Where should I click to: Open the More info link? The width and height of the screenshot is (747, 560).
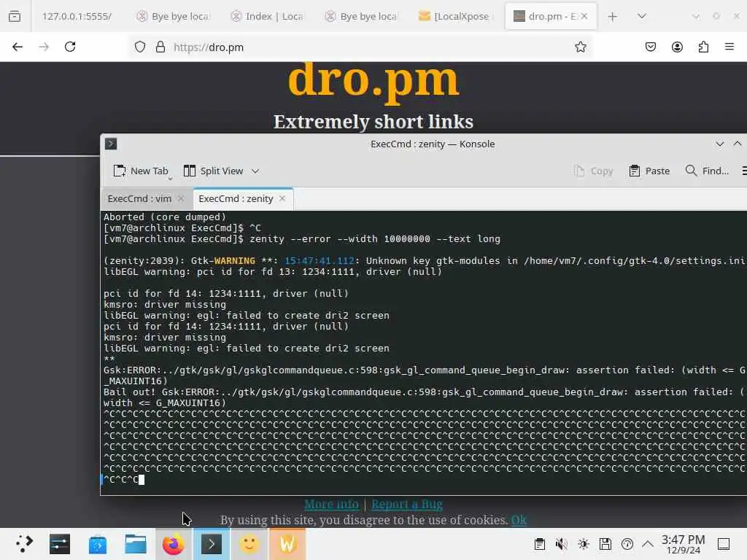pyautogui.click(x=331, y=505)
